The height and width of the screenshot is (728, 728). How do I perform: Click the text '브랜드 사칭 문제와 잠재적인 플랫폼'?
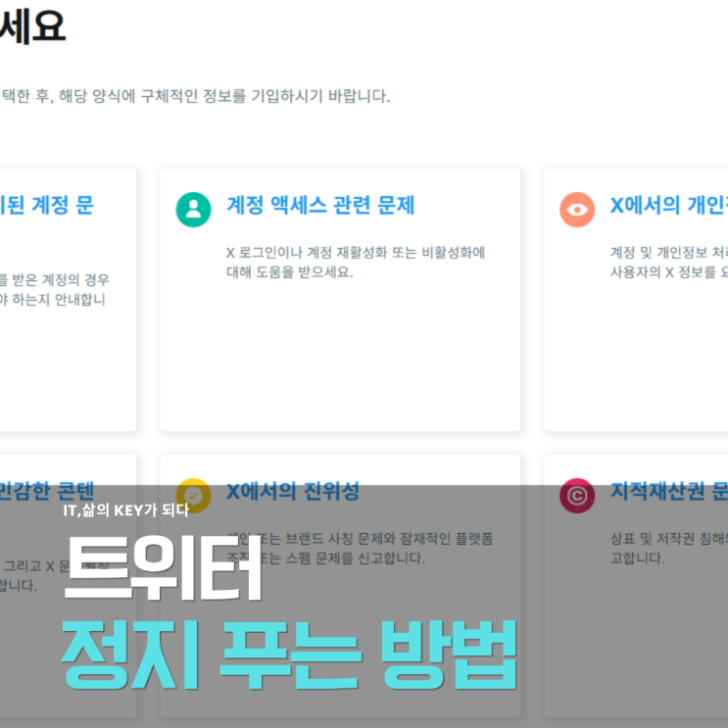click(x=389, y=539)
